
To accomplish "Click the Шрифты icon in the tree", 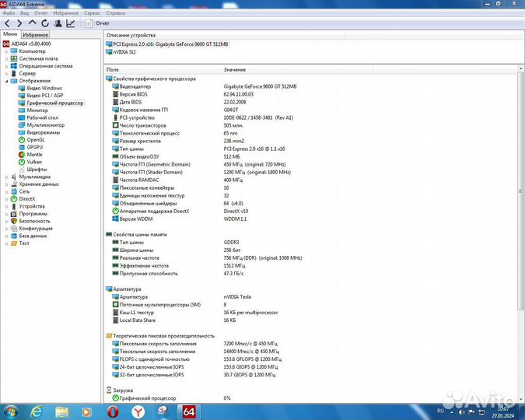I will (x=22, y=170).
